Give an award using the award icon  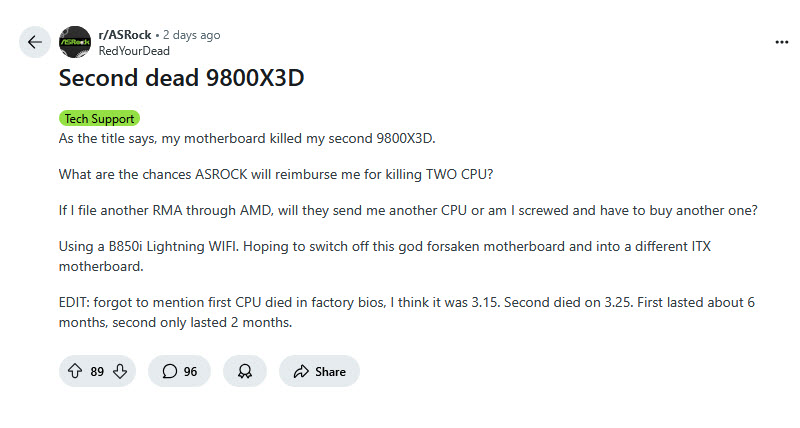(x=244, y=371)
